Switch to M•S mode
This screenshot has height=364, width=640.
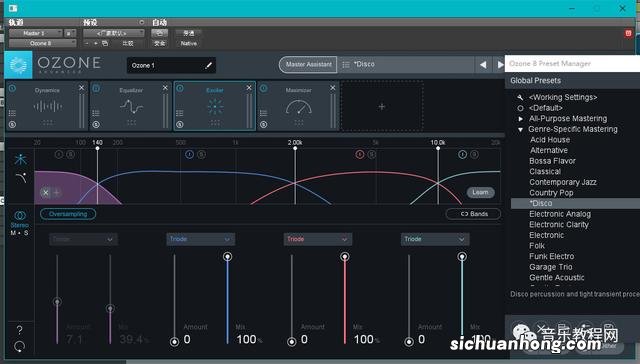[20, 233]
